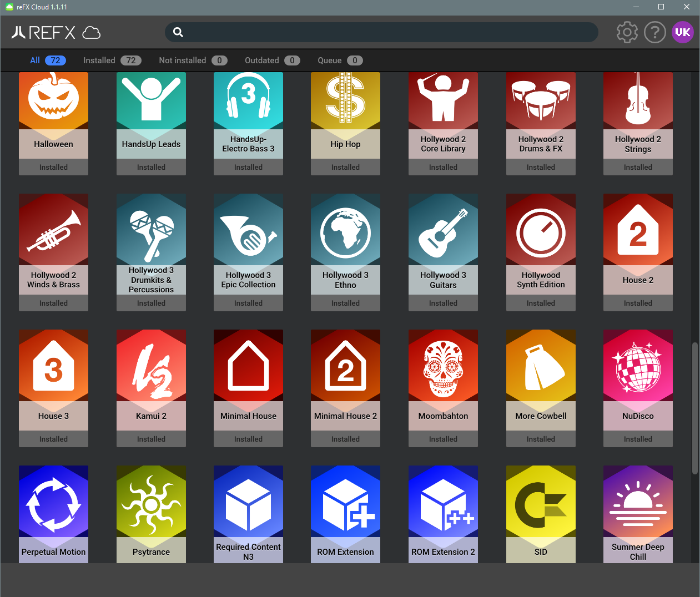The image size is (700, 597).
Task: Click Installed status under NuDisco
Action: click(x=638, y=439)
